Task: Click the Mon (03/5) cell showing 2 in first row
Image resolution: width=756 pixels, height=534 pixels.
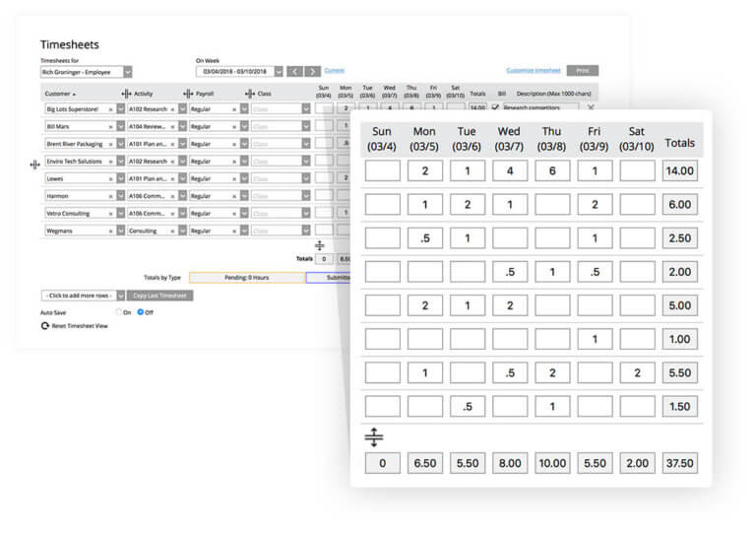Action: [x=425, y=170]
